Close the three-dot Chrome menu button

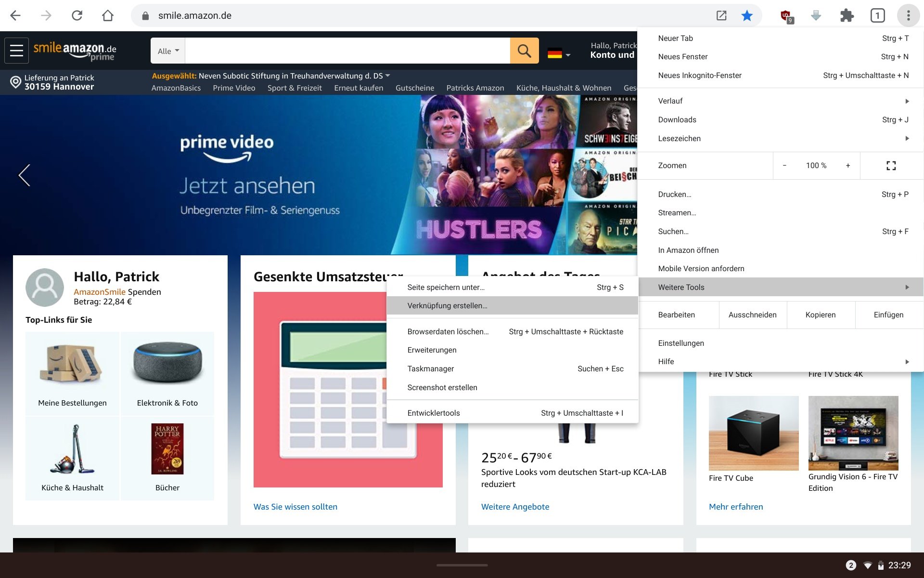pyautogui.click(x=909, y=15)
